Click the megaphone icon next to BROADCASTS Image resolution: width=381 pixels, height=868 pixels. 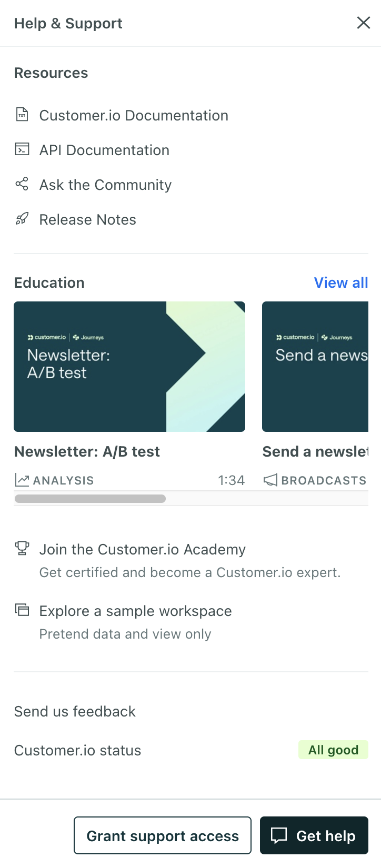click(270, 480)
